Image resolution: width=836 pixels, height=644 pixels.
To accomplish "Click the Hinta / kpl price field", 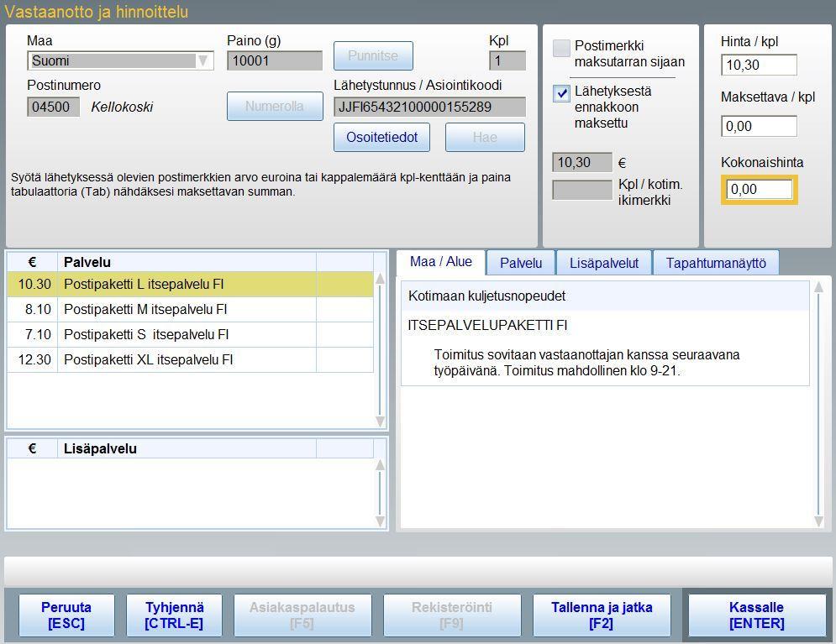I will tap(759, 65).
